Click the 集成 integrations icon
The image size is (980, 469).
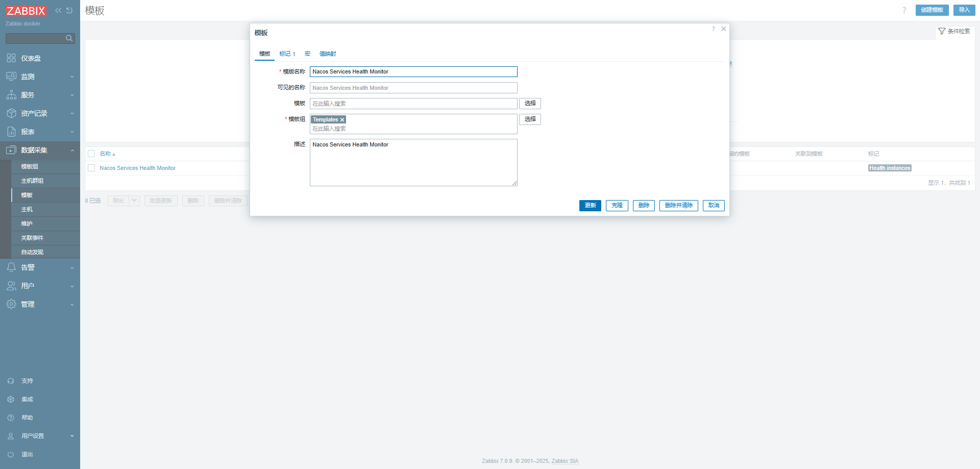click(x=11, y=400)
